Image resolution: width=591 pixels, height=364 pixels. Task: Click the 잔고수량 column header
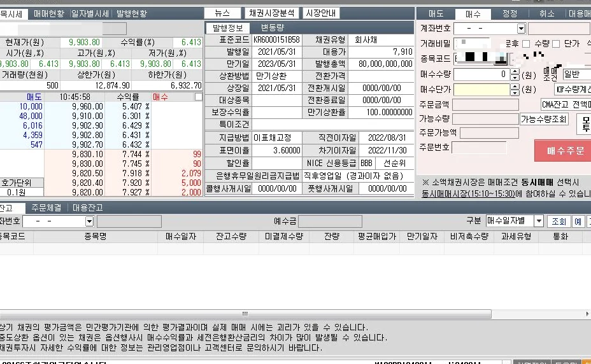231,237
